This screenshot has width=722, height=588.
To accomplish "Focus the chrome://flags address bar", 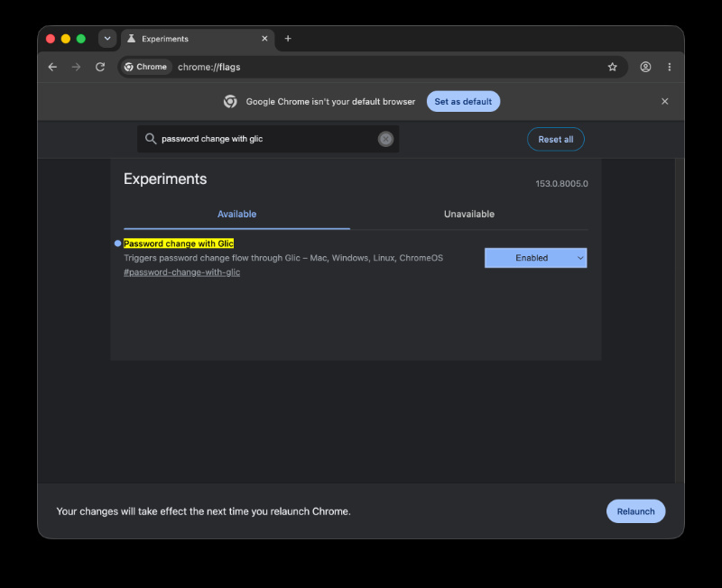I will point(373,67).
